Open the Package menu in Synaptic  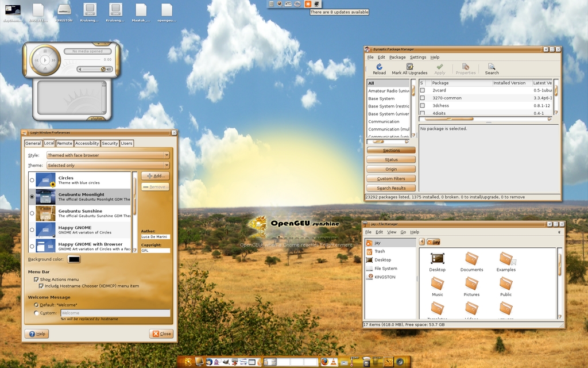(x=397, y=57)
